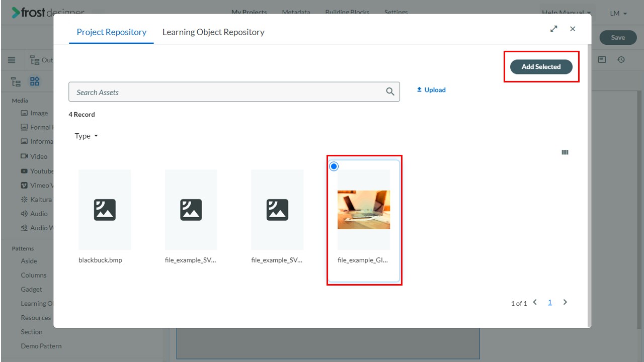Click the upload arrow icon
This screenshot has height=362, width=644.
(x=419, y=89)
